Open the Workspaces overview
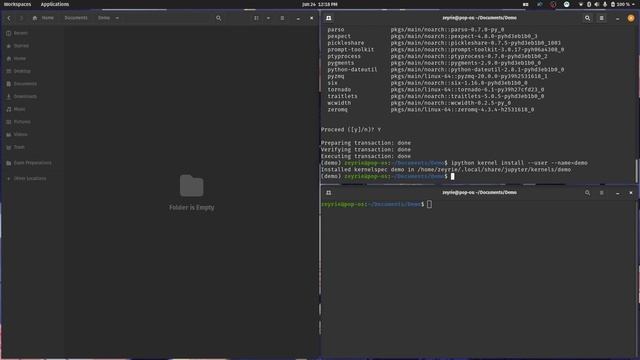640x360 pixels. click(18, 4)
